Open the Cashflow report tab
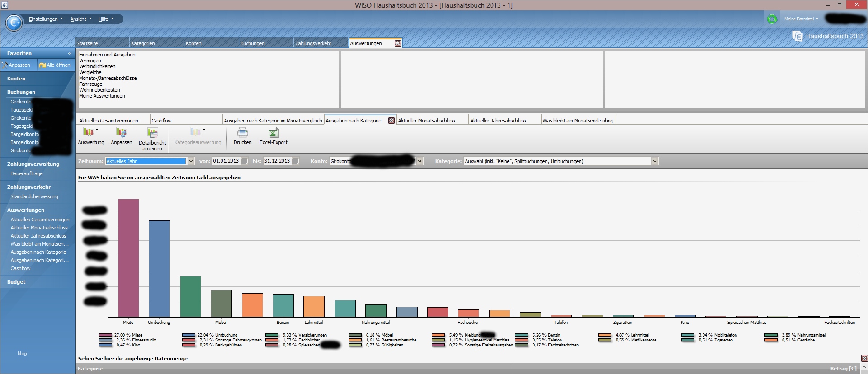Screen dimensions: 868x374 186,121
